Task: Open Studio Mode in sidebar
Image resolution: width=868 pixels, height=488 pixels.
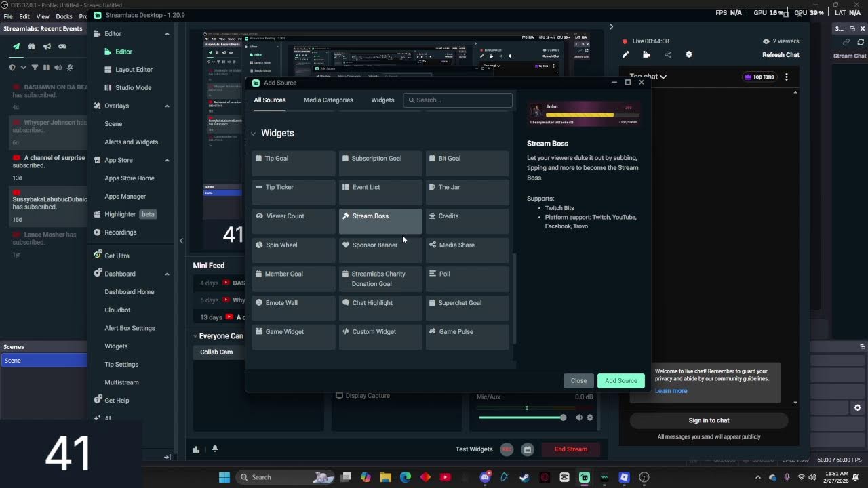Action: point(127,87)
